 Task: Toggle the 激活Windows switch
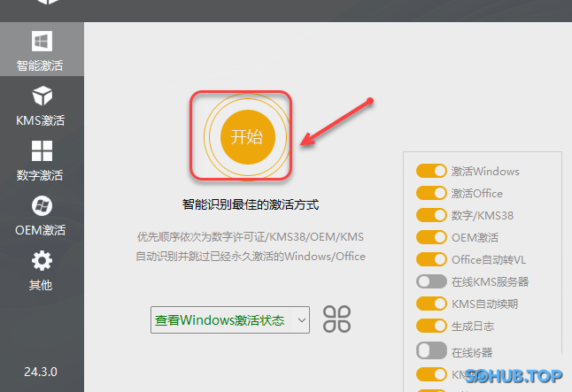431,171
